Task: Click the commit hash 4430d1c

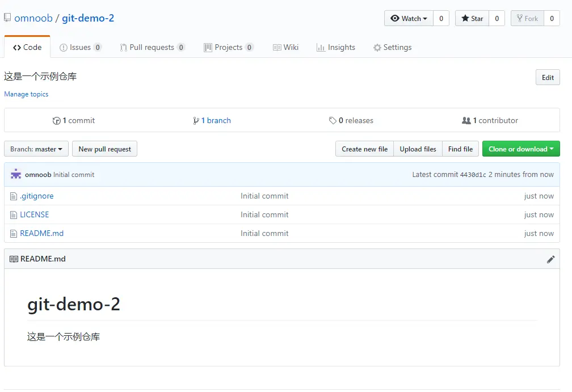Action: click(473, 175)
